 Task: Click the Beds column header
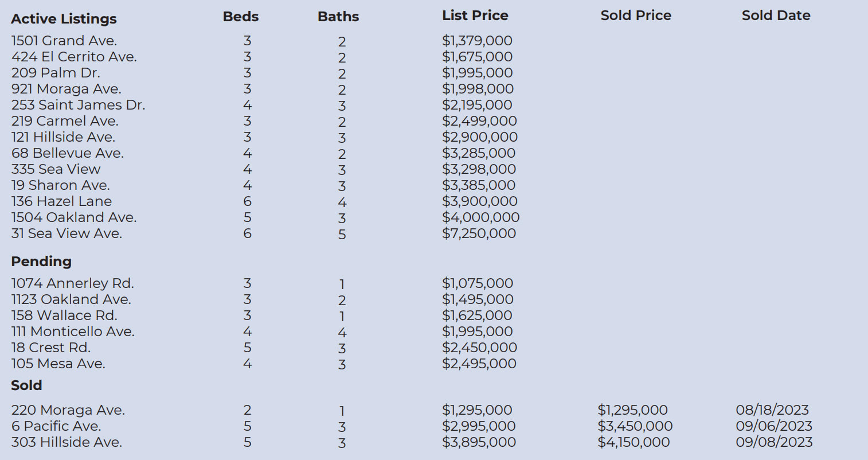tap(241, 17)
